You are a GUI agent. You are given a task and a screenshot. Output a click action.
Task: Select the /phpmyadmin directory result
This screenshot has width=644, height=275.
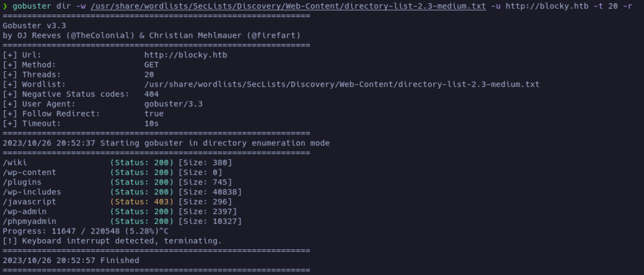click(x=30, y=222)
